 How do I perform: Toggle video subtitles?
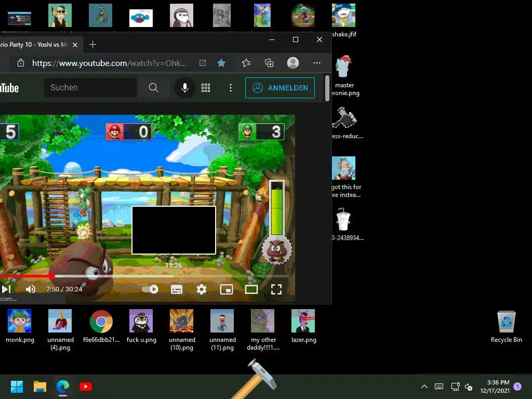coord(177,289)
